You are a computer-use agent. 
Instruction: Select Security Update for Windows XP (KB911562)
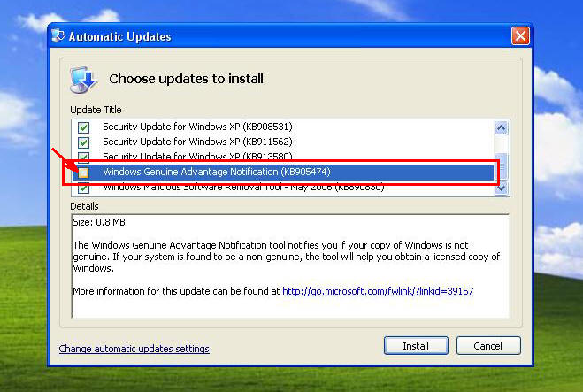(197, 142)
